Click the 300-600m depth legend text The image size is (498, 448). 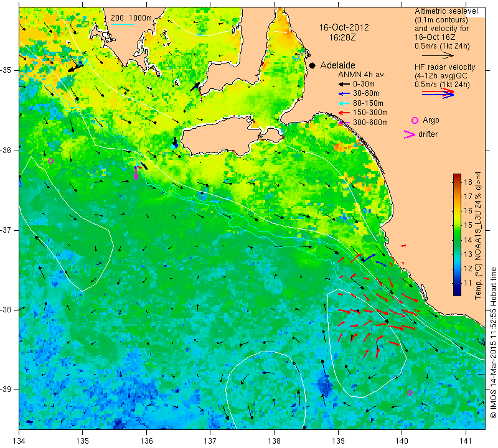tap(370, 123)
